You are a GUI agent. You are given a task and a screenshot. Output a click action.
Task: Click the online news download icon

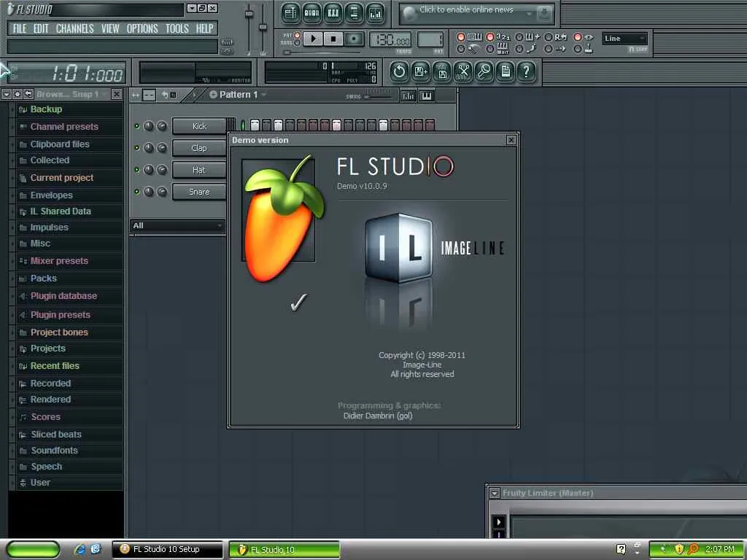click(544, 15)
